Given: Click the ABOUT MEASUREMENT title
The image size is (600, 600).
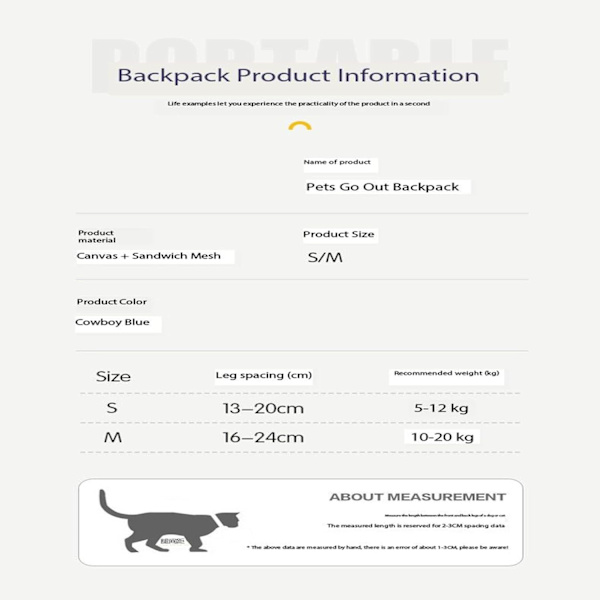Looking at the screenshot, I should click(x=417, y=497).
